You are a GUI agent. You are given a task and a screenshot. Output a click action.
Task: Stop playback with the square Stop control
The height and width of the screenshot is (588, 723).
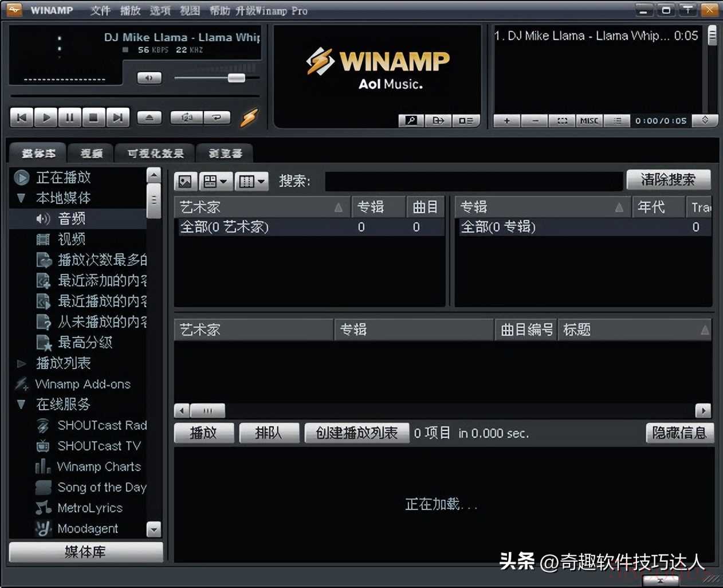tap(93, 117)
